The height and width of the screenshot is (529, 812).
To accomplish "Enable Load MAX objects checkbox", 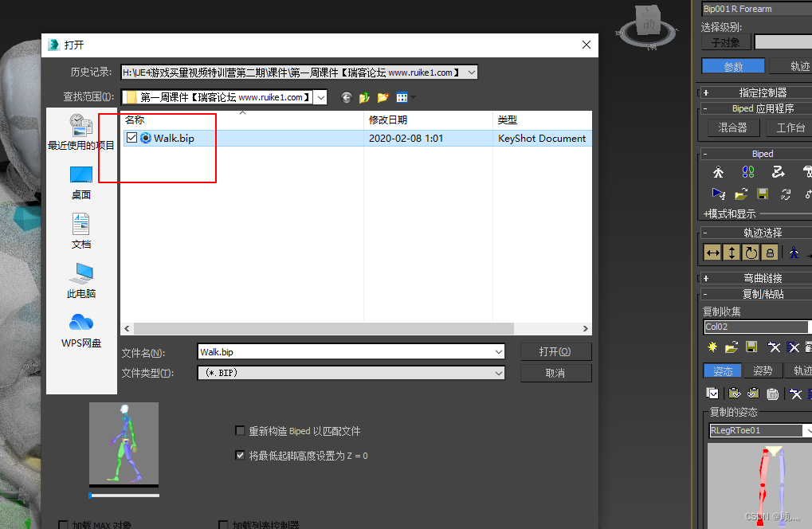I will [63, 525].
